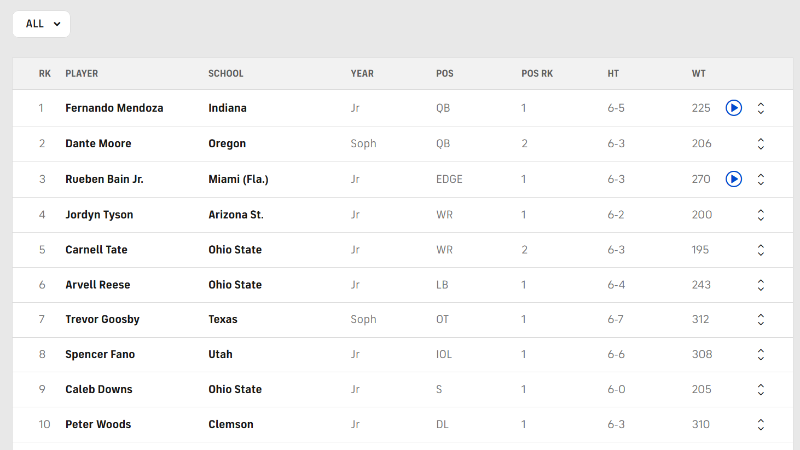Image resolution: width=800 pixels, height=450 pixels.
Task: Click the SCHOOL column header
Action: pyautogui.click(x=226, y=74)
